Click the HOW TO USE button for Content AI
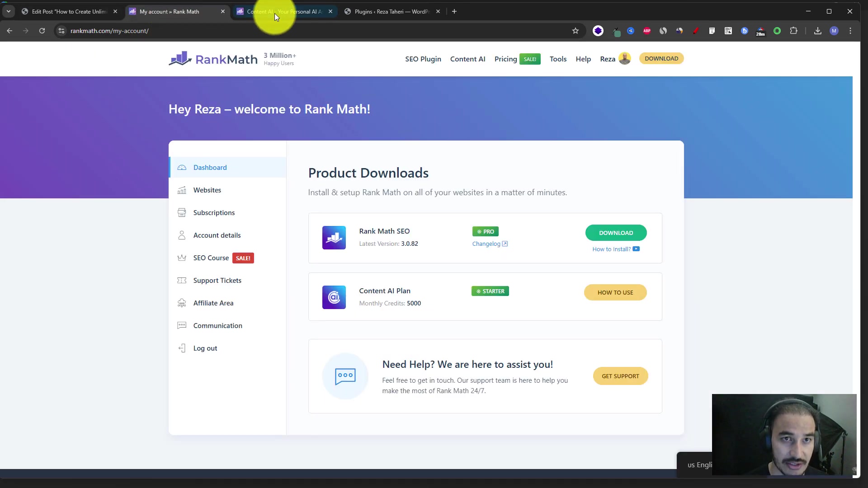Viewport: 868px width, 488px height. [x=615, y=292]
